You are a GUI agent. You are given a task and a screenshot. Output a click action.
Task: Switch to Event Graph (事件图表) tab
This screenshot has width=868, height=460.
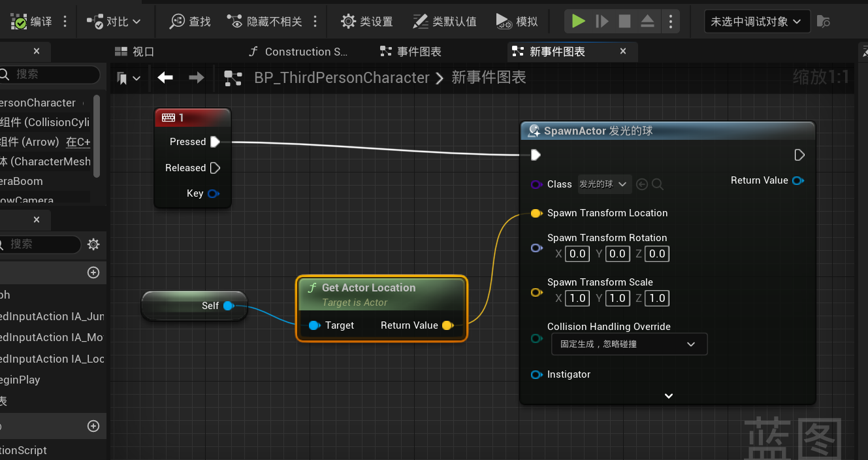click(411, 52)
